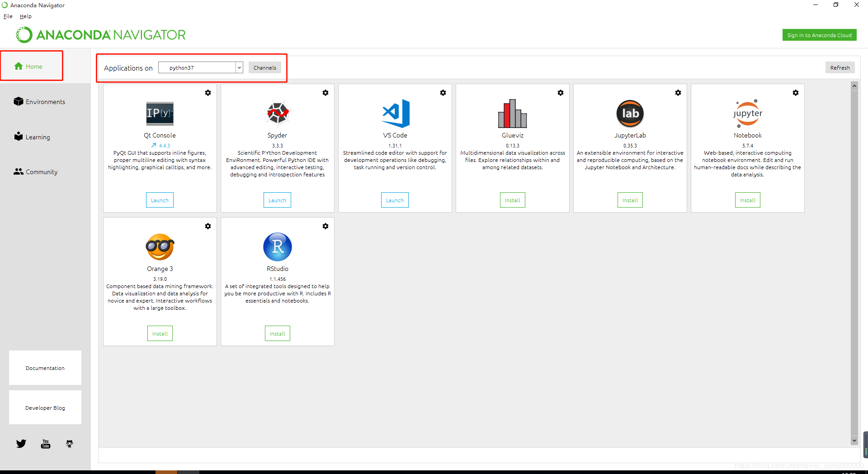868x474 pixels.
Task: Open the YouTube link icon
Action: [x=46, y=444]
